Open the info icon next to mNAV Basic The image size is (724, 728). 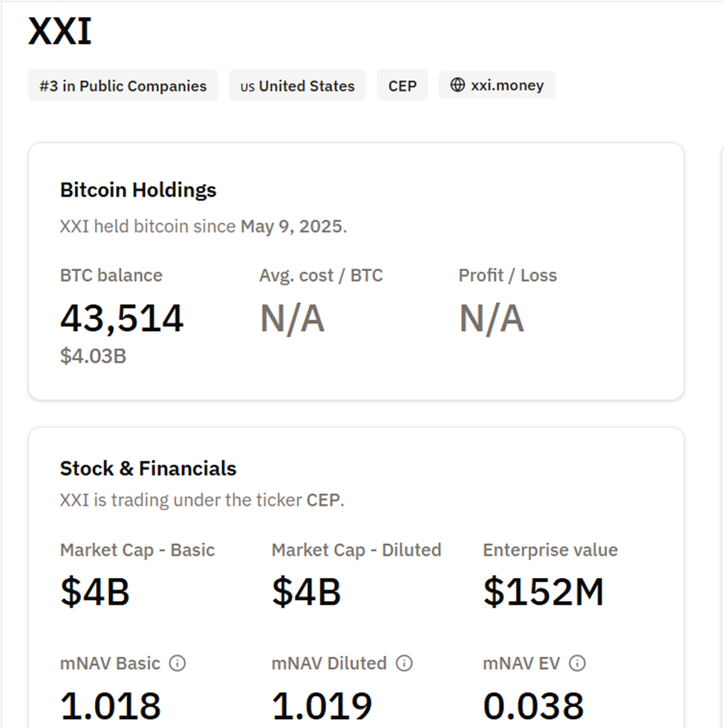(x=178, y=663)
